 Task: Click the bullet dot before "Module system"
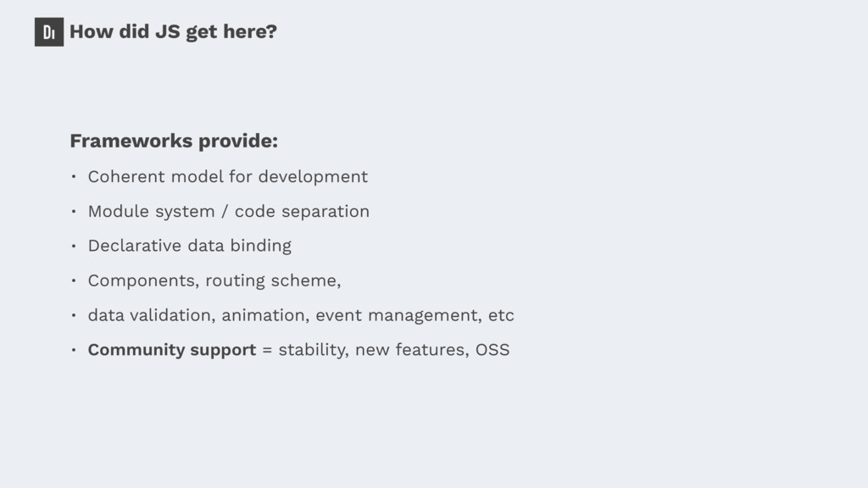[x=74, y=211]
